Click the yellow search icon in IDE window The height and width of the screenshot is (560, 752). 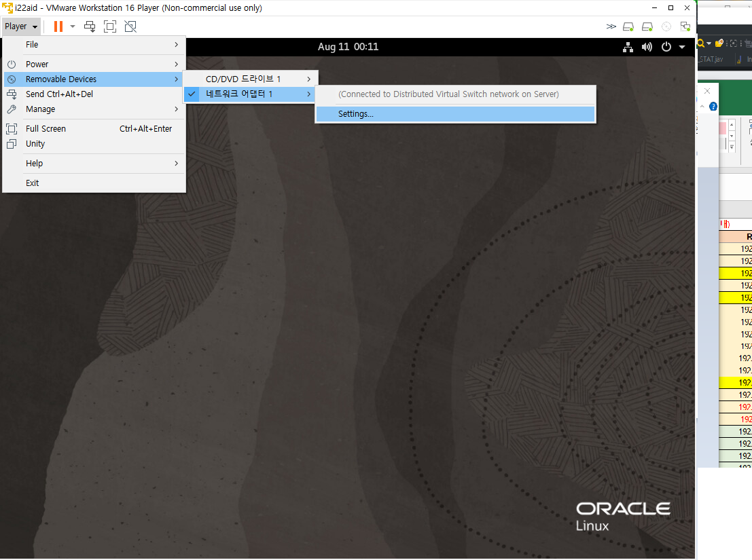[701, 43]
